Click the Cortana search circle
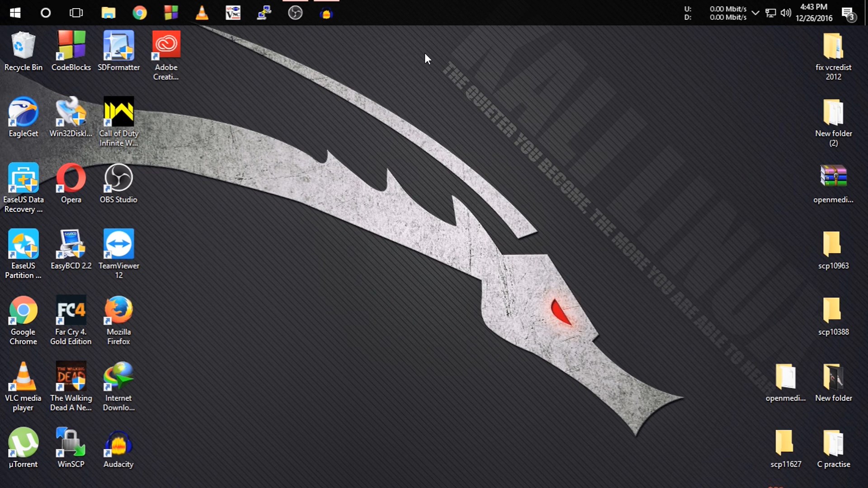Screen dimensions: 868x488 point(46,13)
